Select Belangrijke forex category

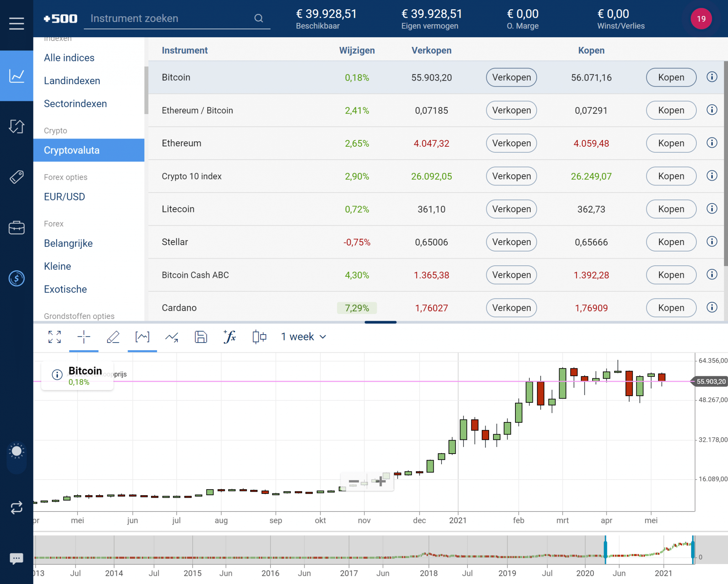coord(89,243)
